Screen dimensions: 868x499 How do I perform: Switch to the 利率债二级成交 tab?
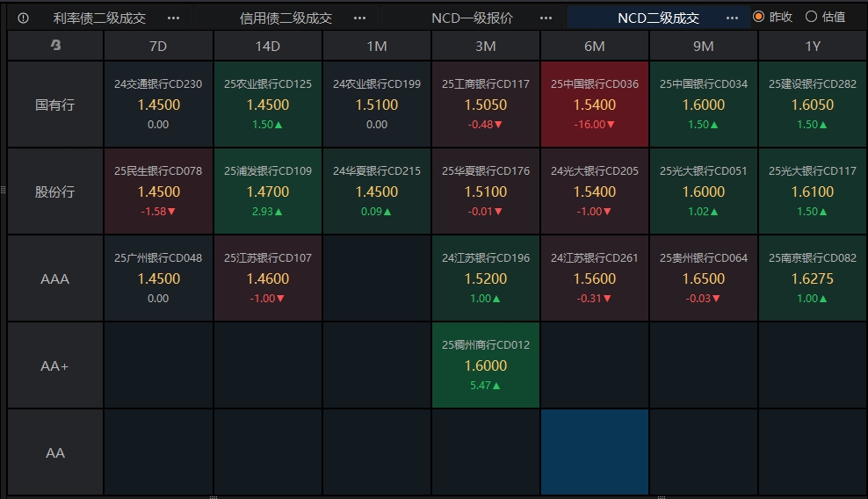[x=99, y=18]
